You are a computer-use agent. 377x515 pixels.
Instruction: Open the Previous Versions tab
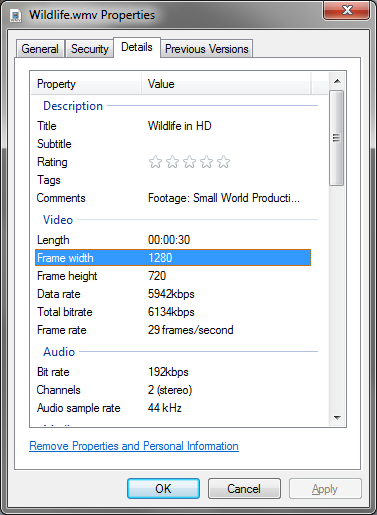point(207,49)
